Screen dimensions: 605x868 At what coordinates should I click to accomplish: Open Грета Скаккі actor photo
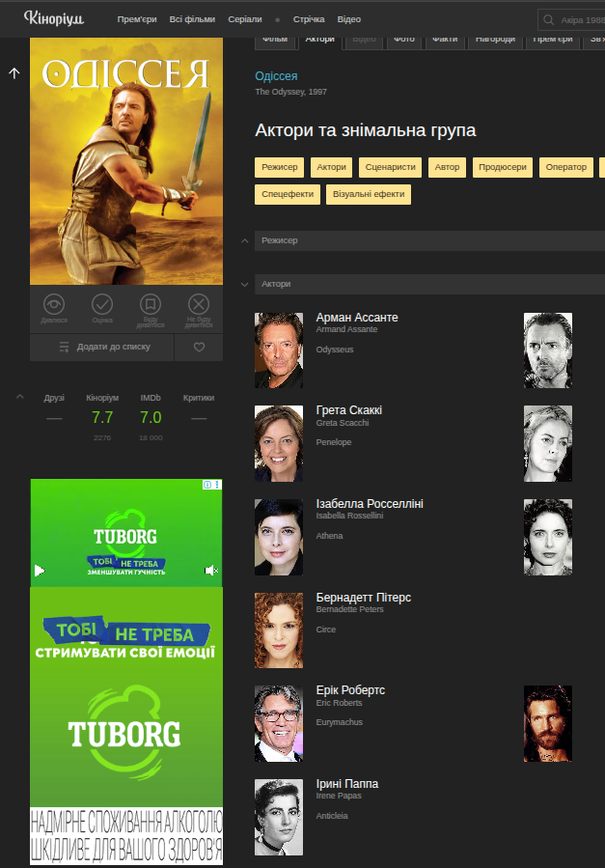279,443
